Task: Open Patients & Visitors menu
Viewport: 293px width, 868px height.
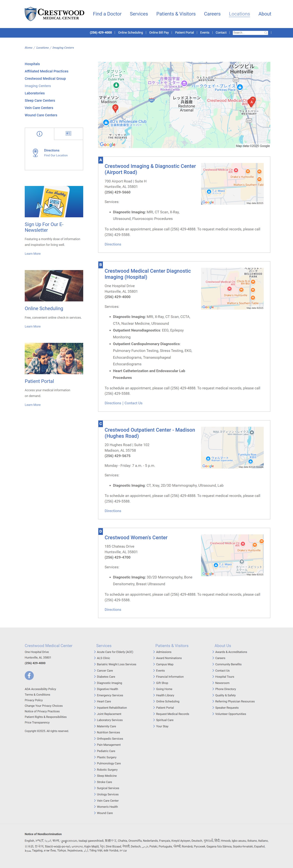Action: pos(176,14)
